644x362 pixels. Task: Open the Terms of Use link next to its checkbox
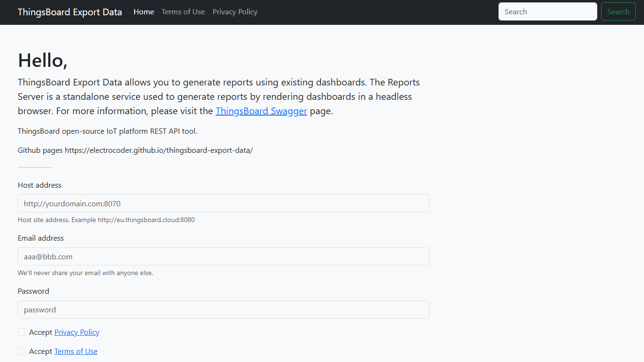click(75, 351)
